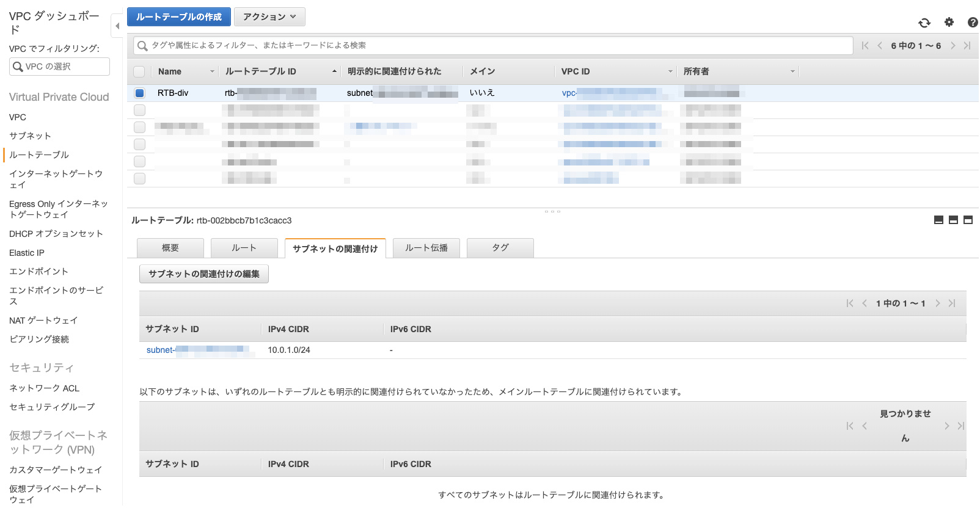Screen dimensions: 980x508
Task: Open ネットワーク ACL in sidebar
Action: 44,388
